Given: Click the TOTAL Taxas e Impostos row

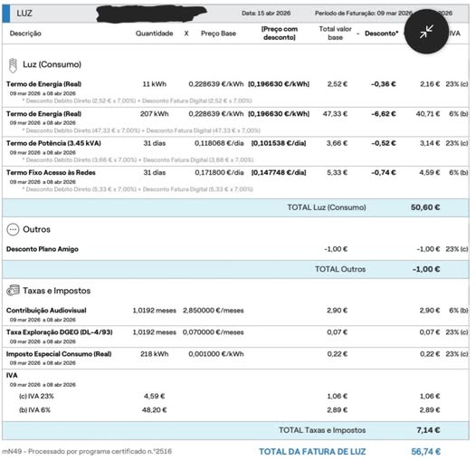Looking at the screenshot, I should 235,430.
